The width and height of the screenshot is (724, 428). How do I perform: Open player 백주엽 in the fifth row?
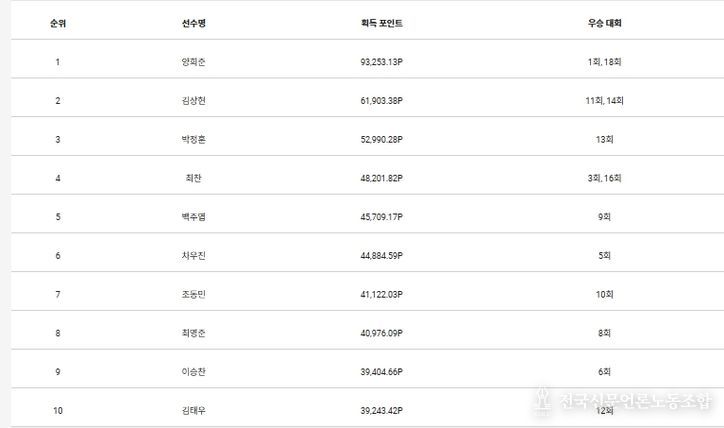(193, 217)
